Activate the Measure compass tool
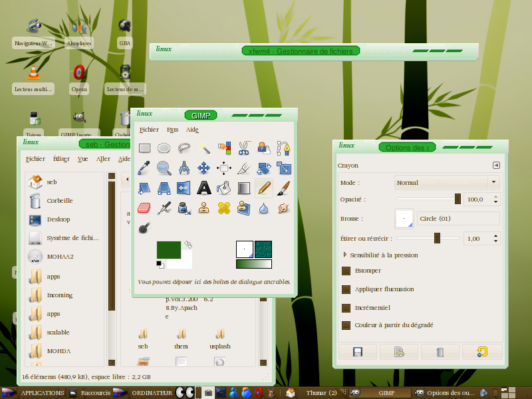 coord(184,168)
